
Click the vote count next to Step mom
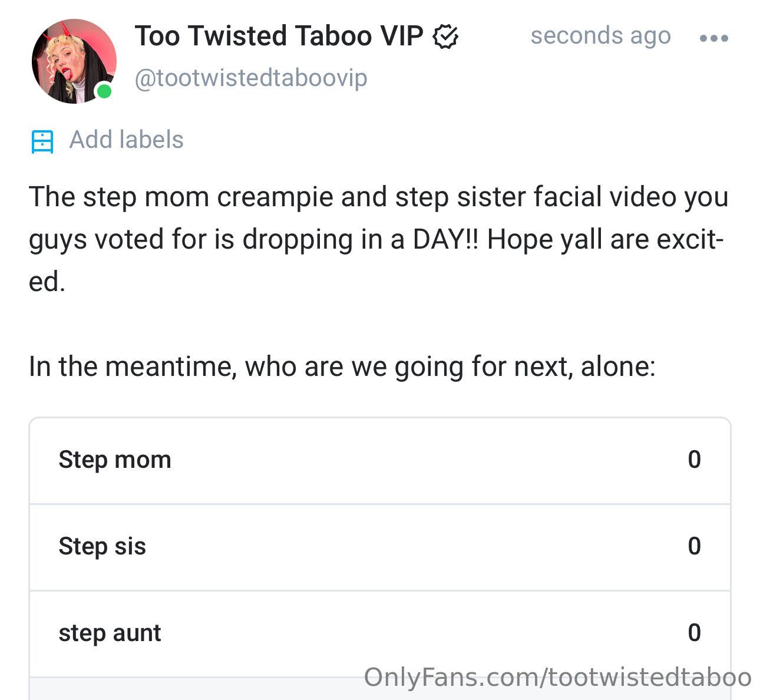pos(694,460)
